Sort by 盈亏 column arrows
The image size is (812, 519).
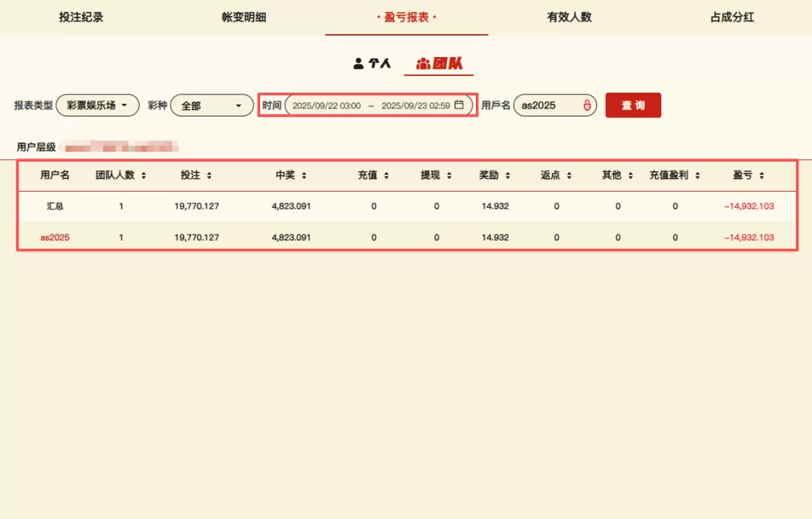[760, 175]
